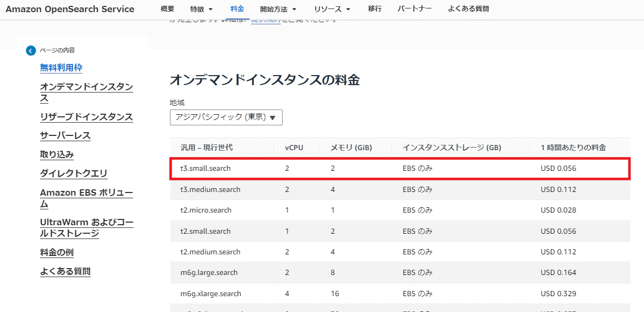Click the t2.small.search instance name
Image resolution: width=644 pixels, height=312 pixels.
click(206, 231)
